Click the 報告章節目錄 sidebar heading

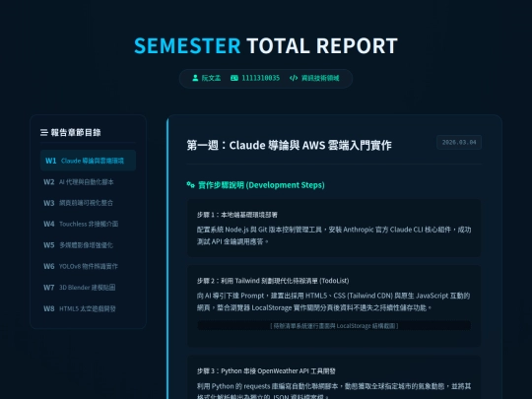coord(76,132)
